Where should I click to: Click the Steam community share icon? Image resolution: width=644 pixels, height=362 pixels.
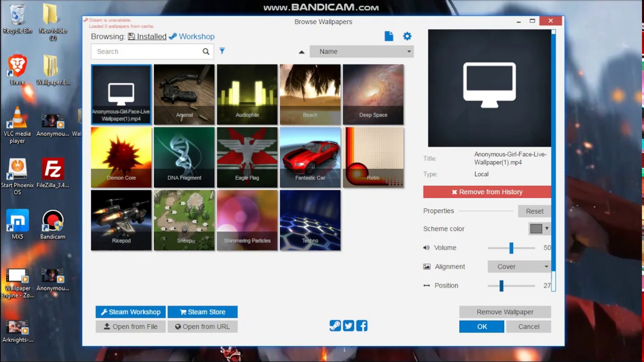[x=335, y=326]
